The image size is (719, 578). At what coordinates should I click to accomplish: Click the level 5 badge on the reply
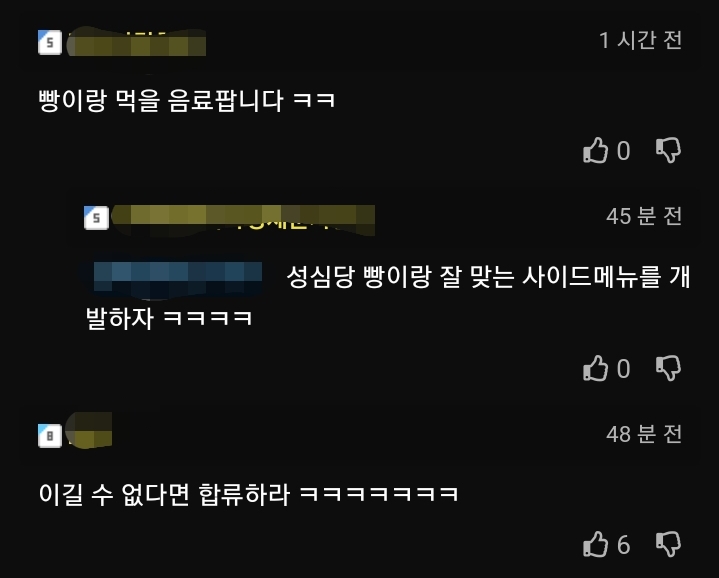coord(96,218)
